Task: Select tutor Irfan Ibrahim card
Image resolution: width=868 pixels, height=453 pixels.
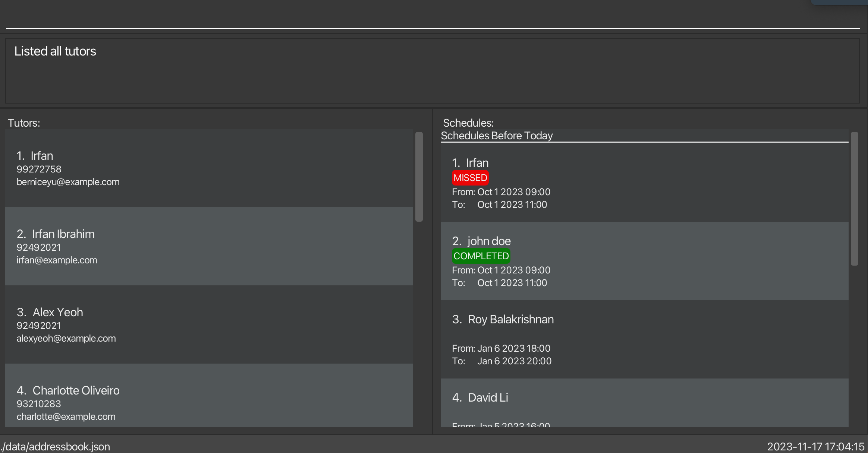Action: (209, 247)
